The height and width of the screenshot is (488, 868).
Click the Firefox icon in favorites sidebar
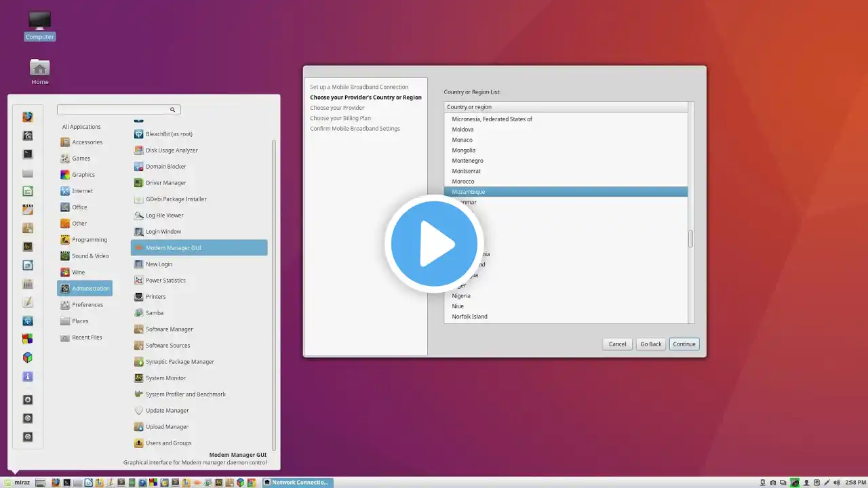click(x=28, y=117)
